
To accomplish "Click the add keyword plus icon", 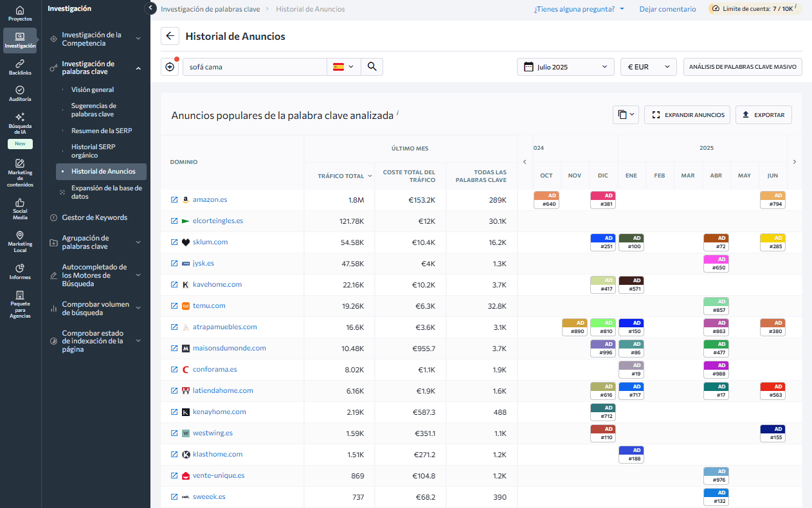I will click(170, 67).
